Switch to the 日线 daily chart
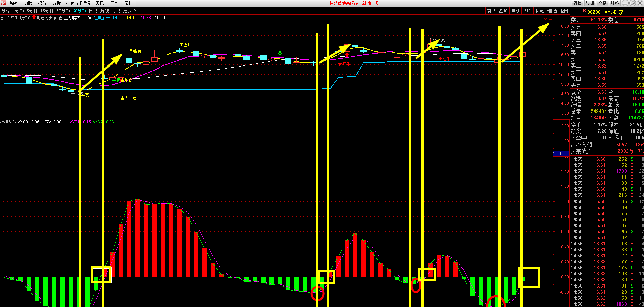Viewport: 644px width, 307px height. click(93, 11)
